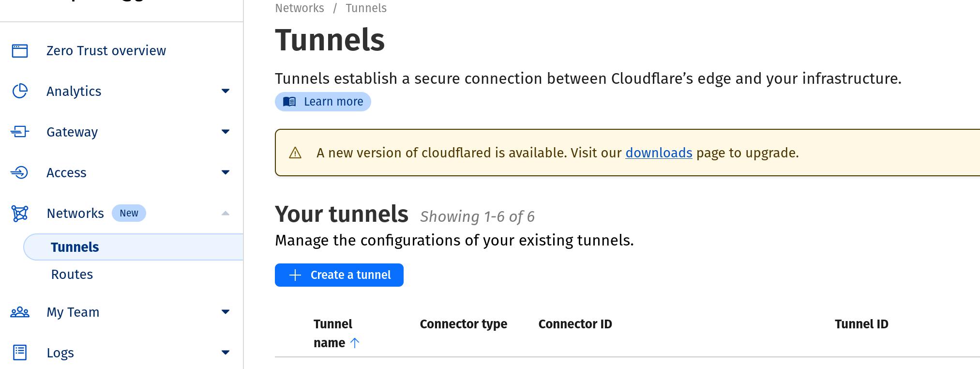Click the Learn more badge
The image size is (980, 369).
(323, 102)
